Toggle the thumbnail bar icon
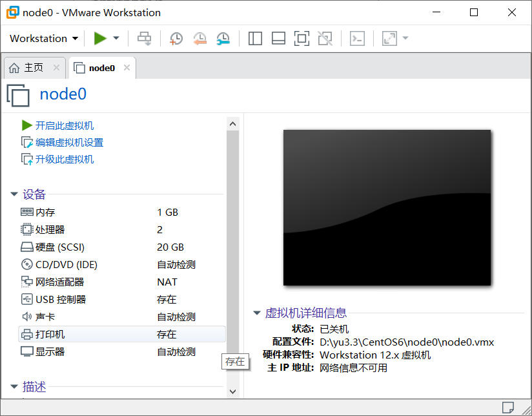This screenshot has width=532, height=416. (x=278, y=38)
